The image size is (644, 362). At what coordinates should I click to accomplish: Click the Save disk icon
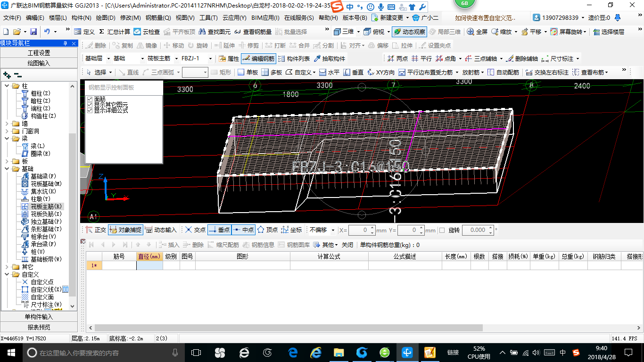point(33,32)
